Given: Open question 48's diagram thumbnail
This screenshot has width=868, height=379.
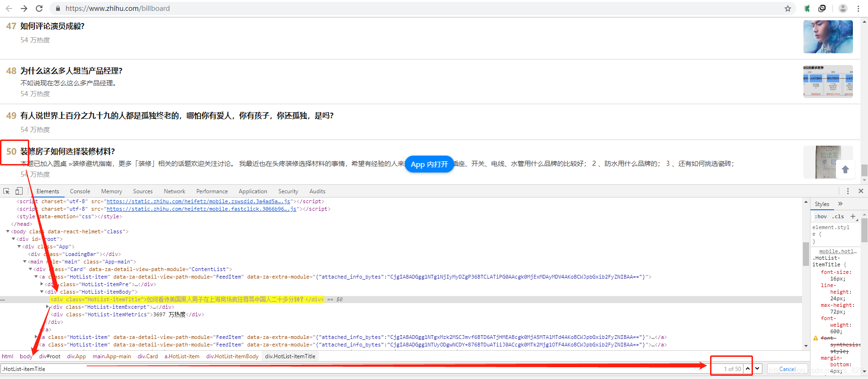Looking at the screenshot, I should 828,82.
